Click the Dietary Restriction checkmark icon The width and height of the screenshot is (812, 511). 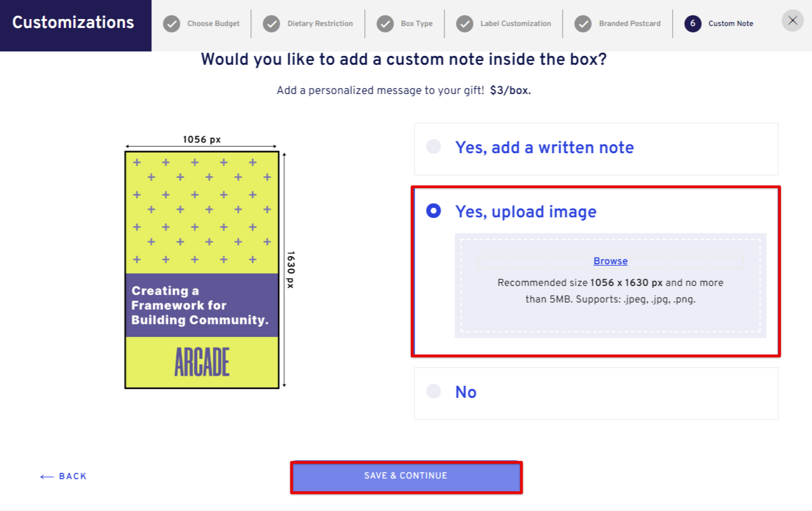click(x=272, y=24)
